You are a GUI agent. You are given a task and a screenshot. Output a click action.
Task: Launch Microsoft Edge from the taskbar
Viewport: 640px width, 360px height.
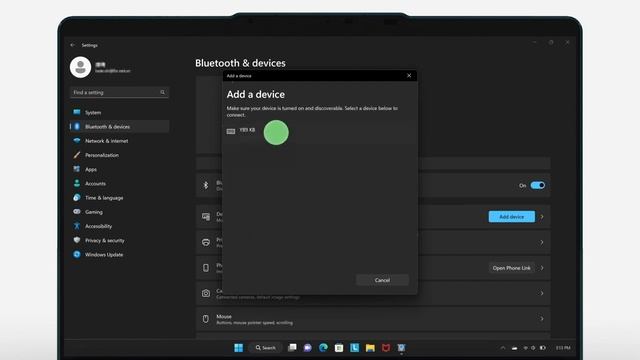point(323,348)
